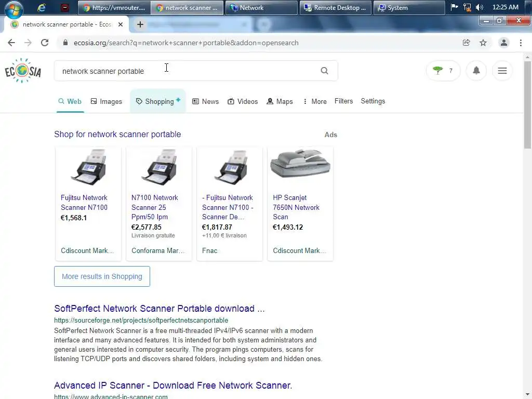Click More results in Shopping button
Image resolution: width=532 pixels, height=399 pixels.
point(102,276)
